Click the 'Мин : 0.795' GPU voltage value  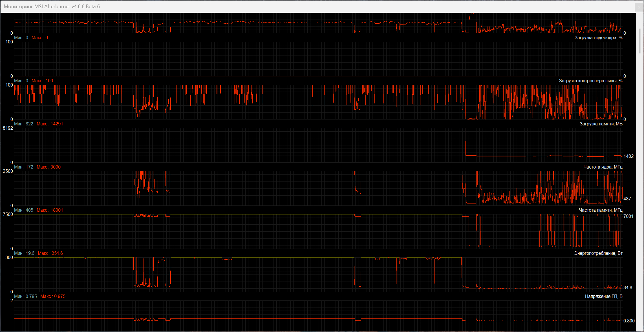(x=25, y=296)
